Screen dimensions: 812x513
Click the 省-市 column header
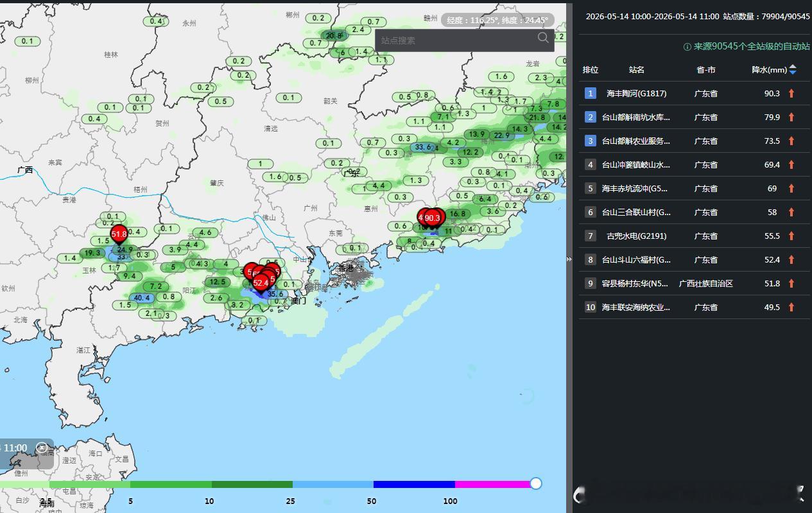coord(706,69)
